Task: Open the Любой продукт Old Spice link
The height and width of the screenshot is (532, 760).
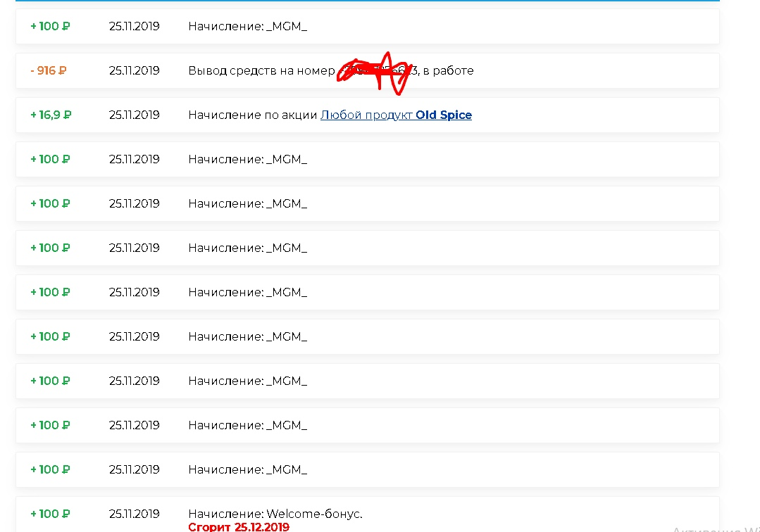Action: (396, 115)
